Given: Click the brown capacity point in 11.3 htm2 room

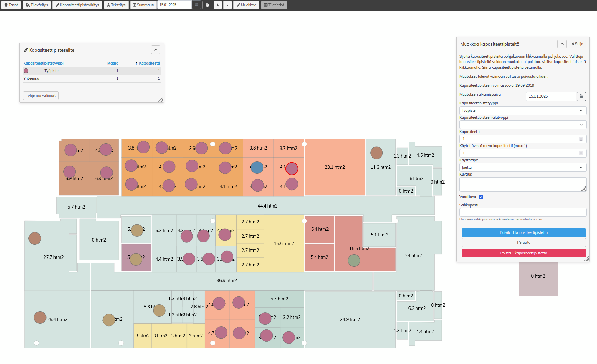Looking at the screenshot, I should tap(376, 153).
